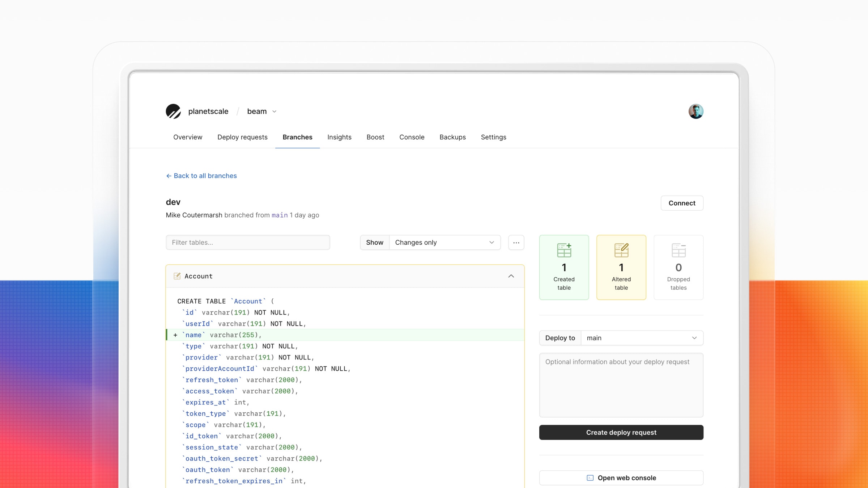The image size is (868, 488).
Task: Click the PlanetScale logo icon
Action: coord(173,111)
